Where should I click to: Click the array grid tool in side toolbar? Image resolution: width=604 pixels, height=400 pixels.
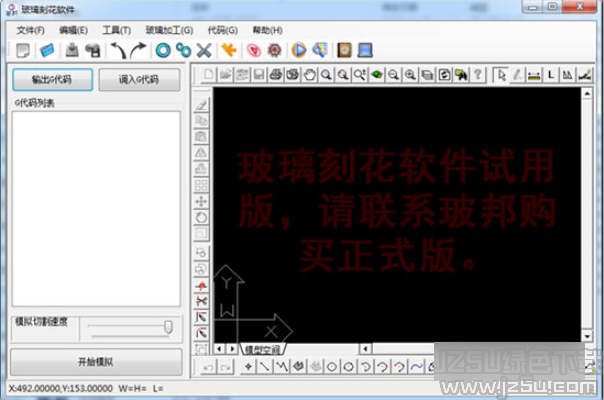tap(201, 185)
